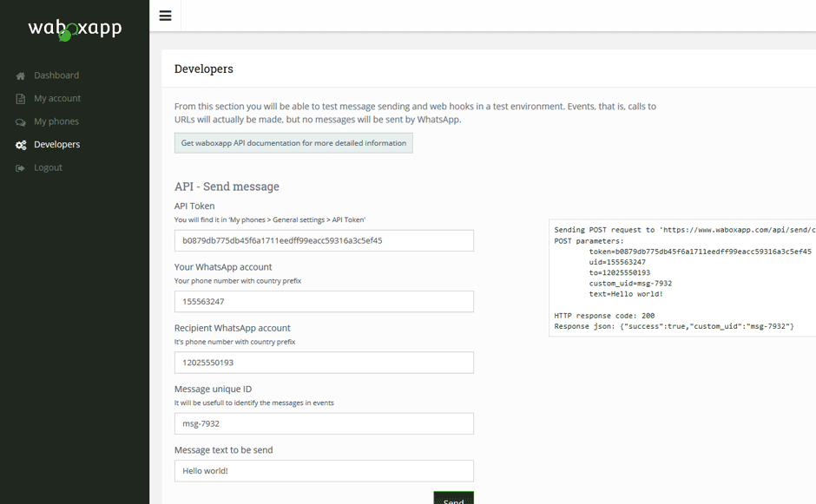
Task: Log out via Logout menu item
Action: 48,167
